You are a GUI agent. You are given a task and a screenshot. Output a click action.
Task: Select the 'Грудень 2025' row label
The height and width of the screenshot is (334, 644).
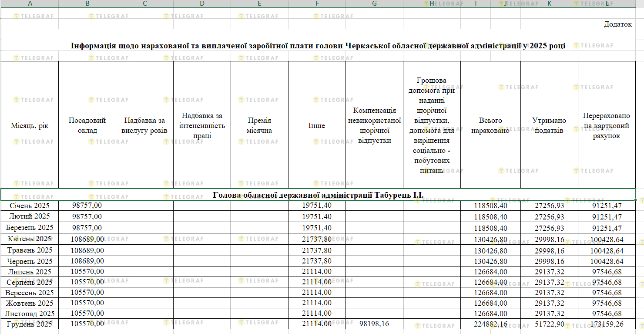coord(30,324)
